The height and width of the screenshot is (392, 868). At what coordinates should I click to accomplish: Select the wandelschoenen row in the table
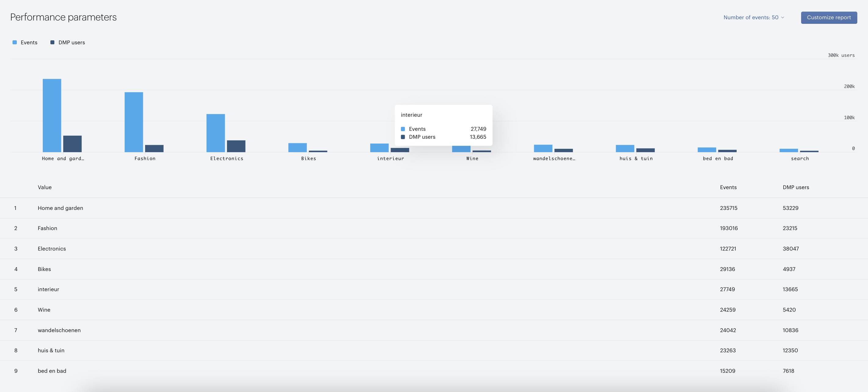[434, 330]
